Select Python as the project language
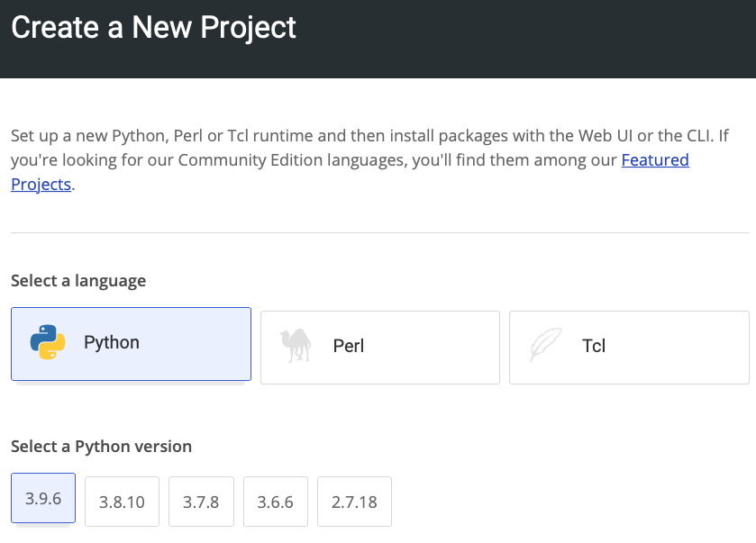This screenshot has height=543, width=756. (x=132, y=344)
